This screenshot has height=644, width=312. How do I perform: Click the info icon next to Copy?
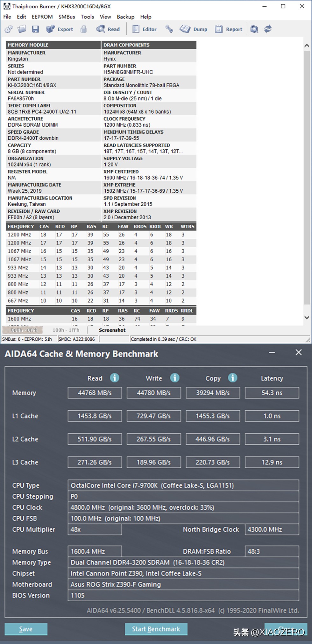[x=233, y=378]
